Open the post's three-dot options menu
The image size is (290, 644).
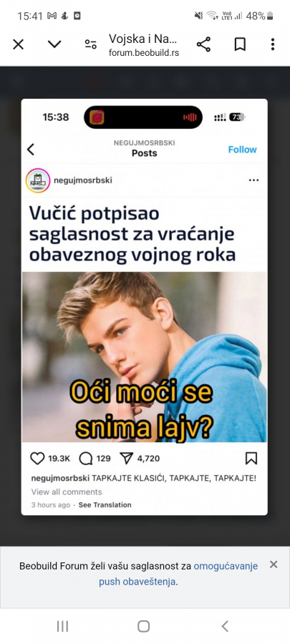click(x=254, y=180)
